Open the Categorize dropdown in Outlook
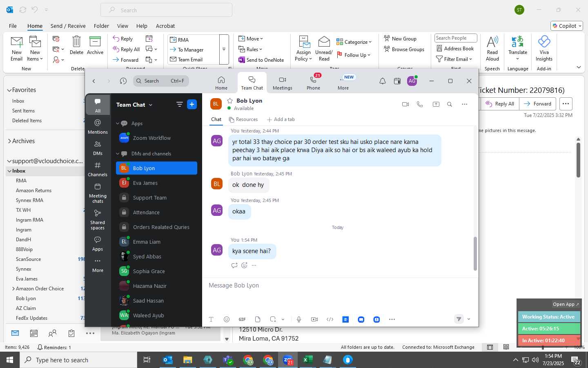The image size is (588, 368). coord(354,42)
